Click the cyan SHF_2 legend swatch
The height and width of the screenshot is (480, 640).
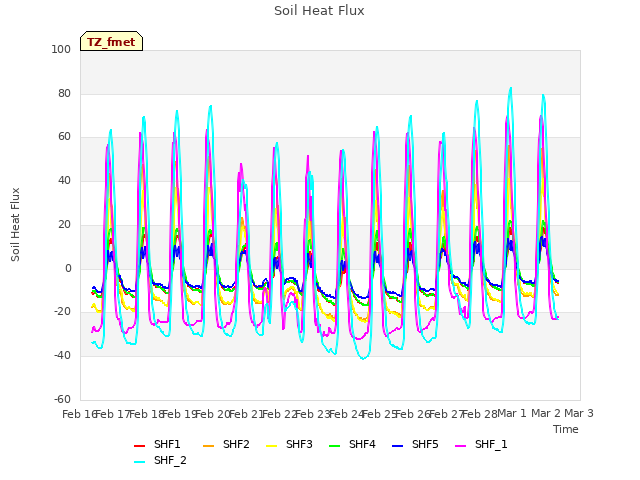click(x=140, y=462)
